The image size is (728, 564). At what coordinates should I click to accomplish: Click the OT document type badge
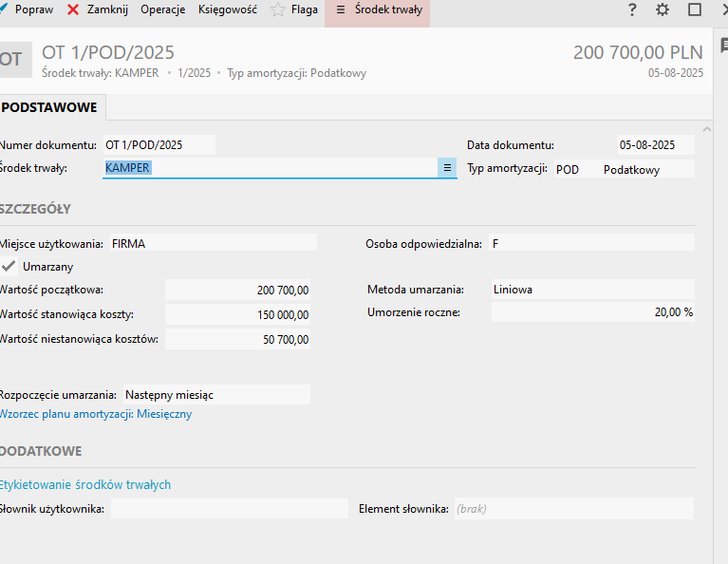[x=13, y=59]
